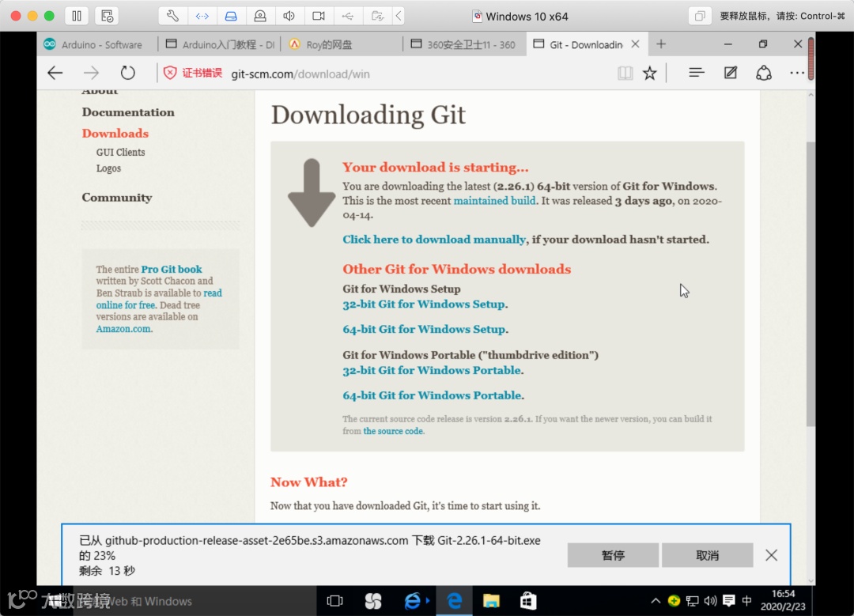
Task: Pause the download with 暂停
Action: pos(614,555)
